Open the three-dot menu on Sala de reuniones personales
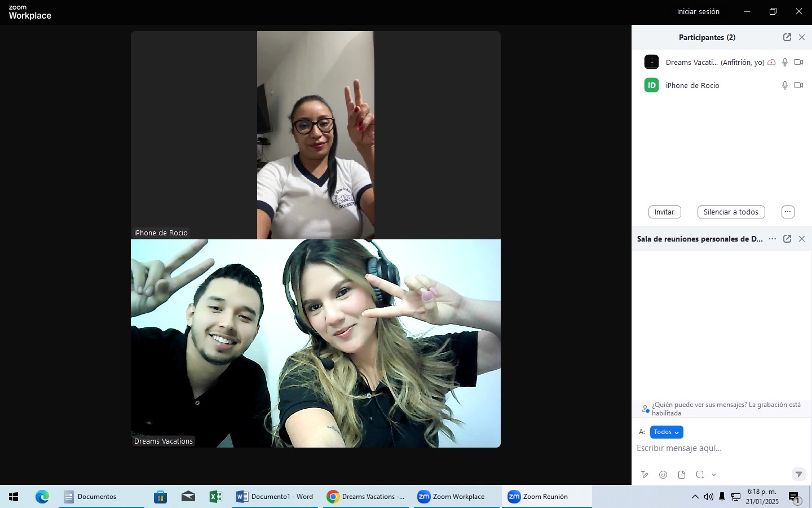This screenshot has height=508, width=812. pos(773,239)
